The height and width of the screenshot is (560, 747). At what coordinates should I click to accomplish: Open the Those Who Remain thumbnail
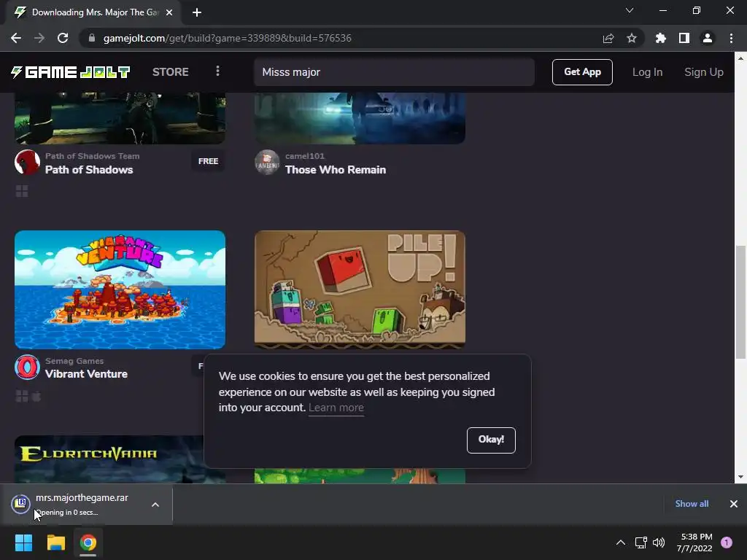[x=360, y=118]
